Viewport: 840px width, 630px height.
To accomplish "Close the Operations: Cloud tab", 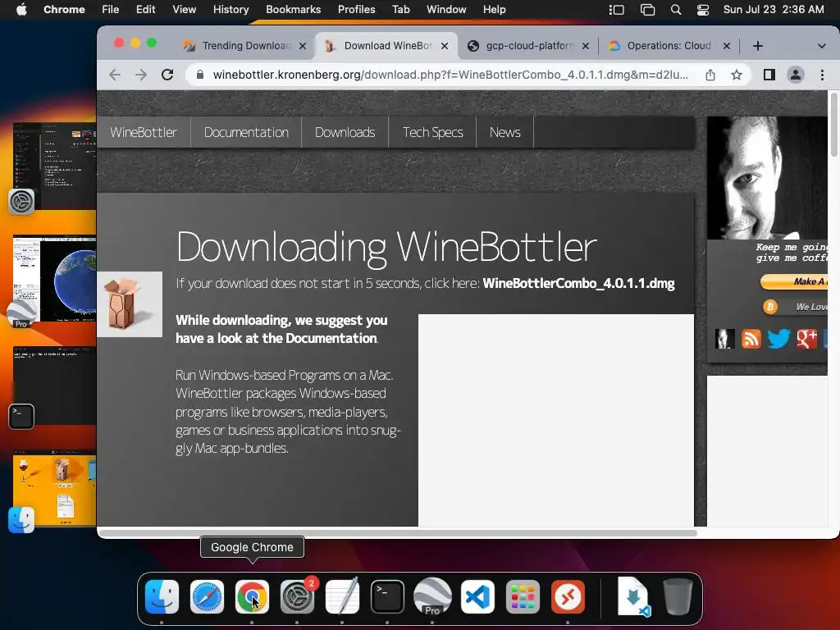I will 727,46.
